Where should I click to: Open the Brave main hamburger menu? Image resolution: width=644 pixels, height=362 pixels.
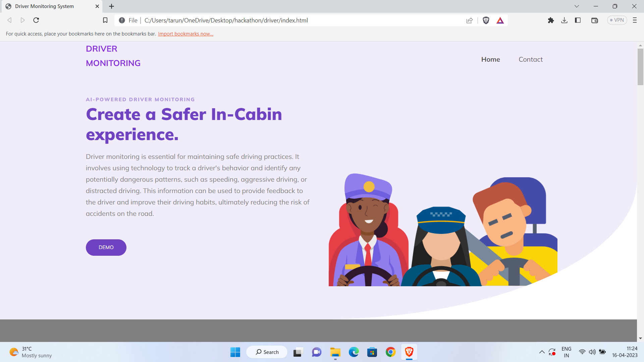[635, 20]
